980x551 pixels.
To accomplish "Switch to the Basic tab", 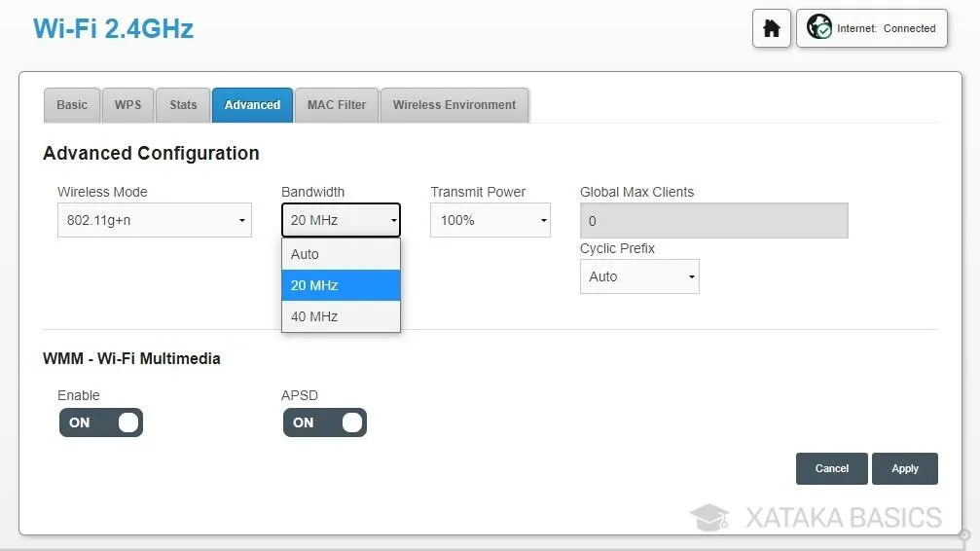I will point(72,105).
